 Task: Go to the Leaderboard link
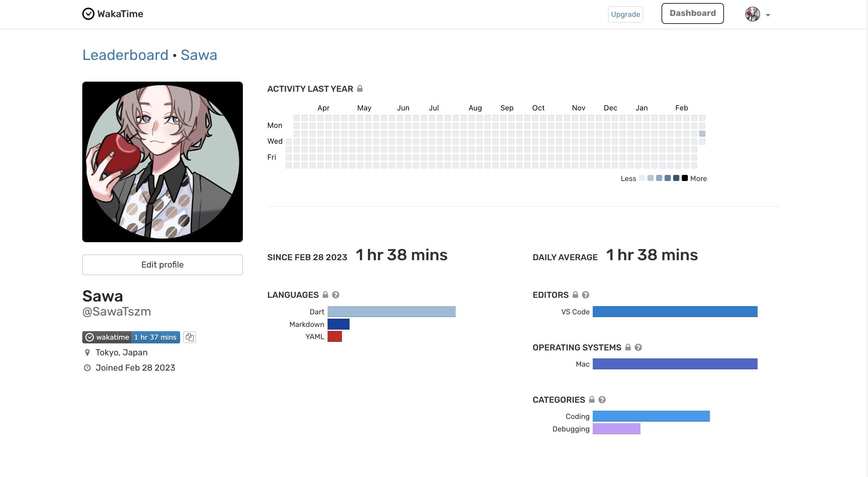[x=125, y=55]
